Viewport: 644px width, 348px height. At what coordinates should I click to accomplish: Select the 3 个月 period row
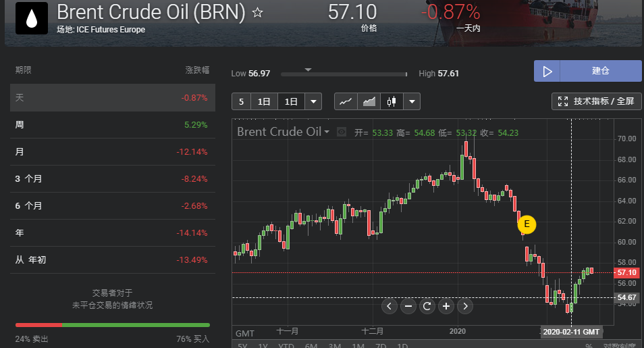112,179
